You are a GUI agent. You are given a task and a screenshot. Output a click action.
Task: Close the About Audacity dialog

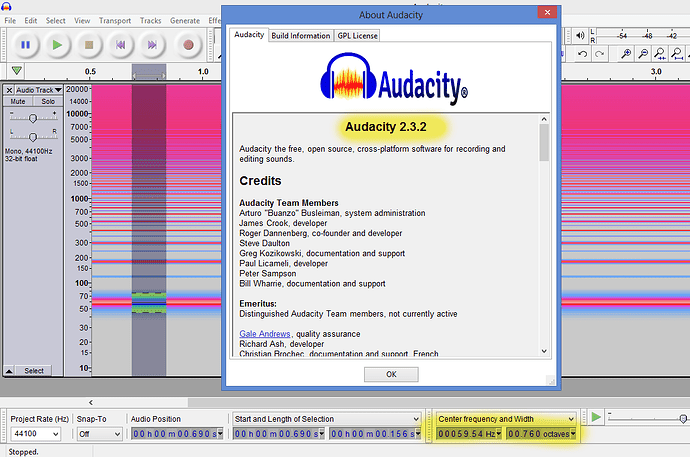[547, 12]
